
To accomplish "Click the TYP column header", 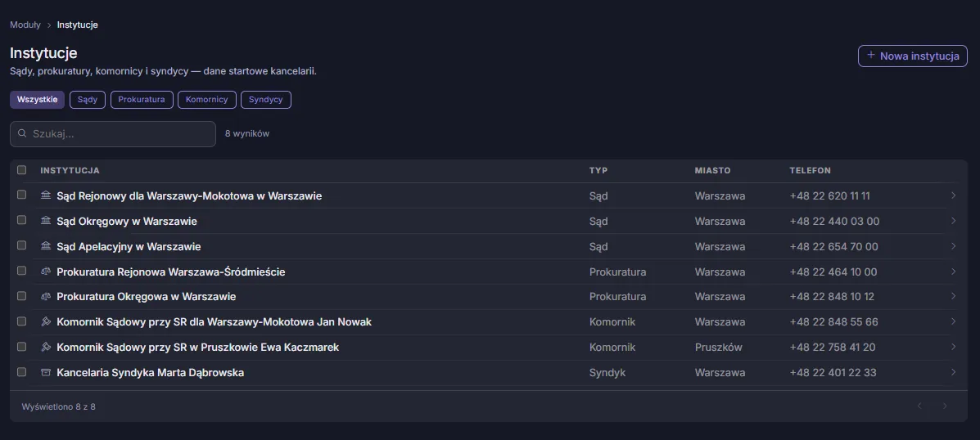I will pyautogui.click(x=598, y=170).
